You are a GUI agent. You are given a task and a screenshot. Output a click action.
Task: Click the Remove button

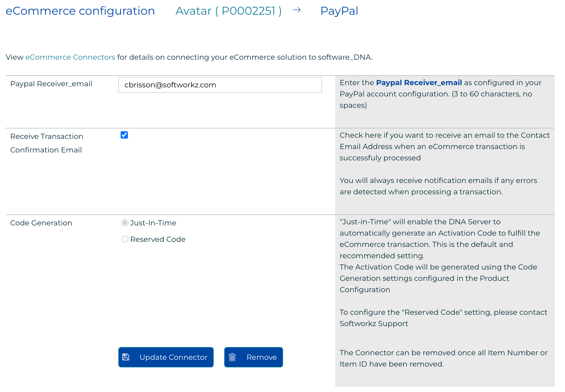coord(253,356)
